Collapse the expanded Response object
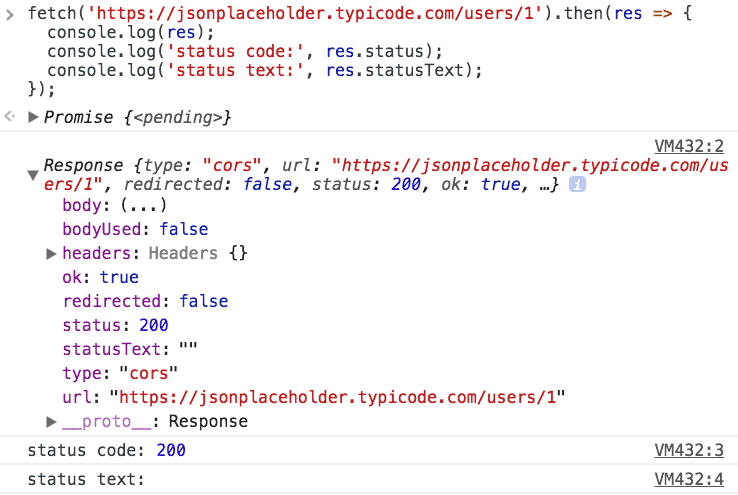Viewport: 738px width, 495px height. pyautogui.click(x=33, y=176)
